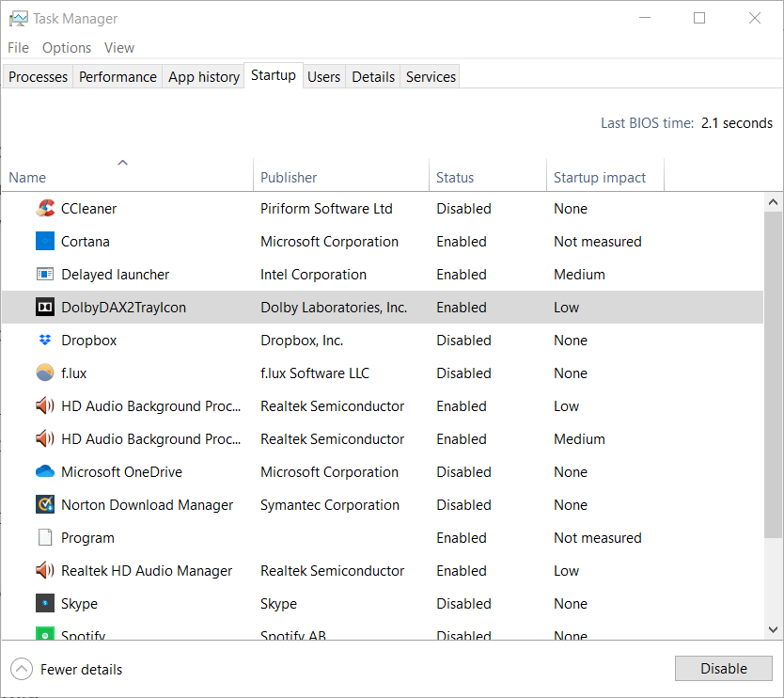Click the Dropbox icon
784x698 pixels.
(45, 341)
